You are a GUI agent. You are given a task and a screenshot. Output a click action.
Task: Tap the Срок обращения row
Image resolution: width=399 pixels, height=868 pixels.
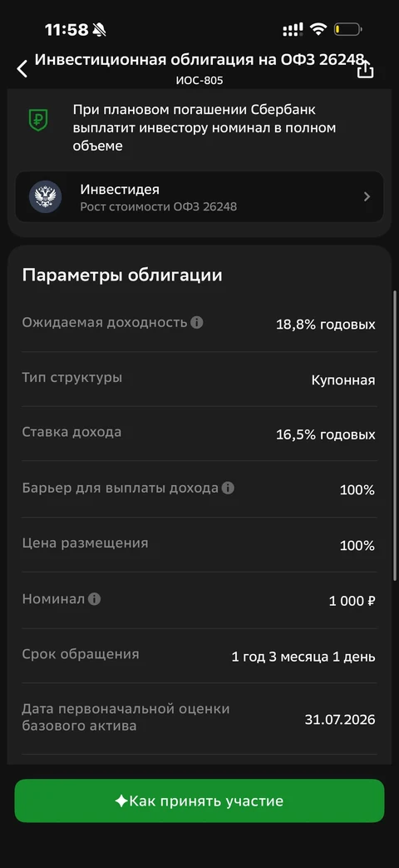(199, 656)
